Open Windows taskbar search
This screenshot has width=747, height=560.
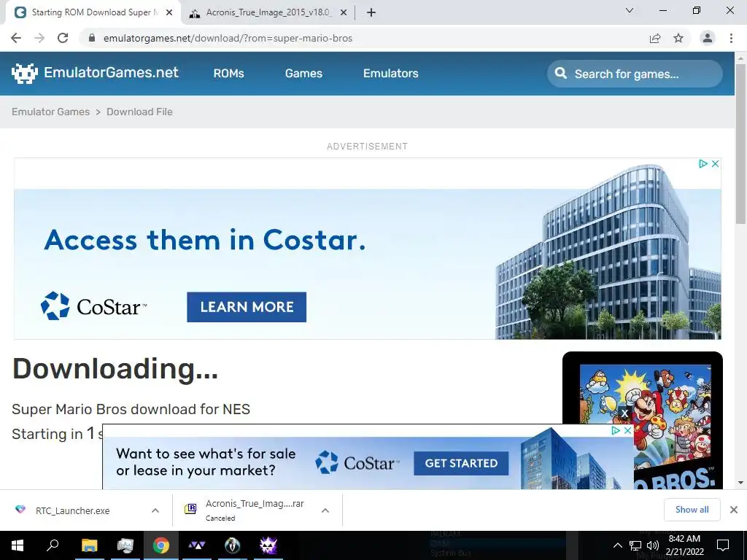[x=53, y=545]
